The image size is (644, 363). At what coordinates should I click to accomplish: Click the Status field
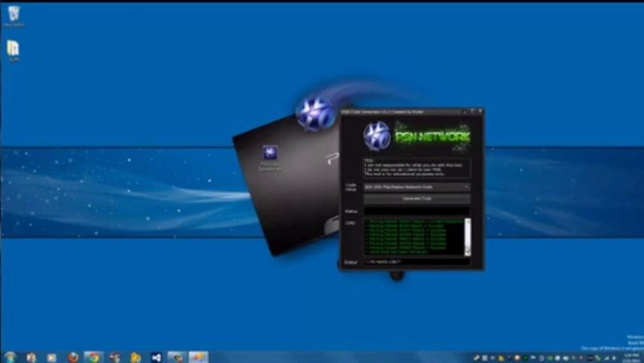pyautogui.click(x=416, y=211)
